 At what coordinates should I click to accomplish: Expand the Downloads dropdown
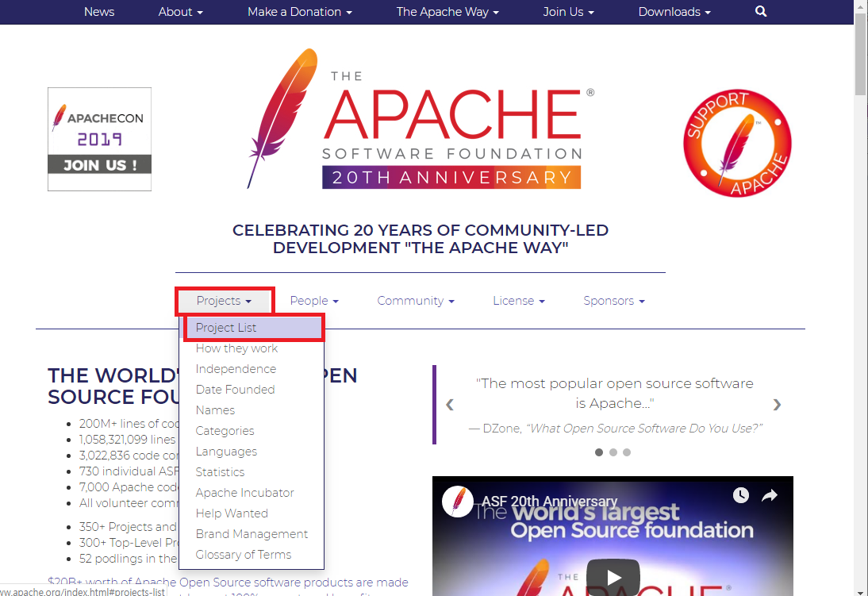tap(674, 12)
